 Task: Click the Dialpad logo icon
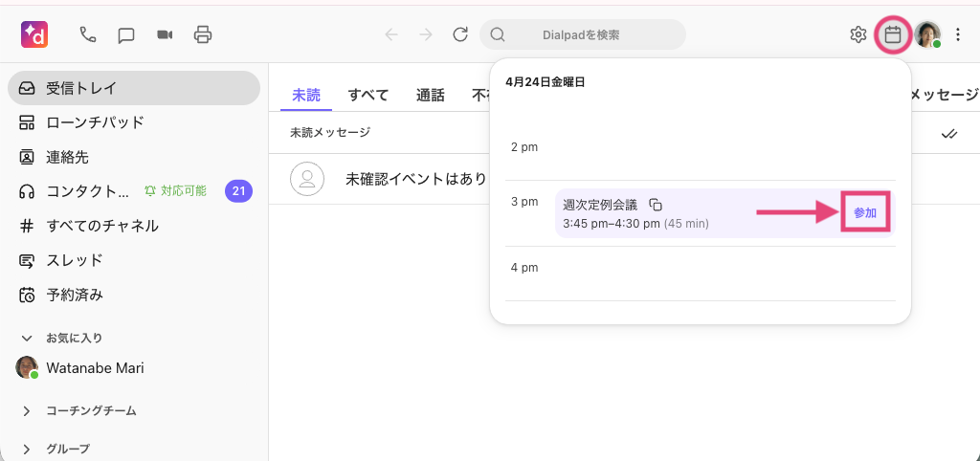click(34, 34)
